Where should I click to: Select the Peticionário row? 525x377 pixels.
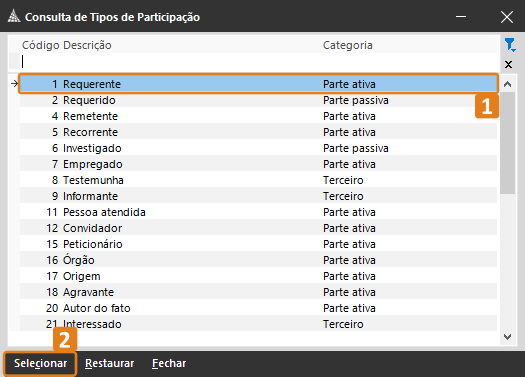click(258, 244)
